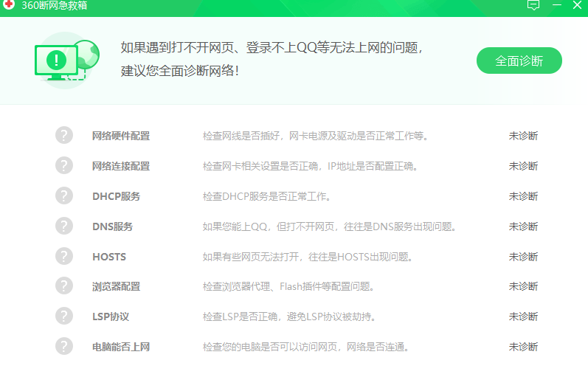This screenshot has height=377, width=588.
Task: Select the HOSTS item label
Action: pos(109,257)
